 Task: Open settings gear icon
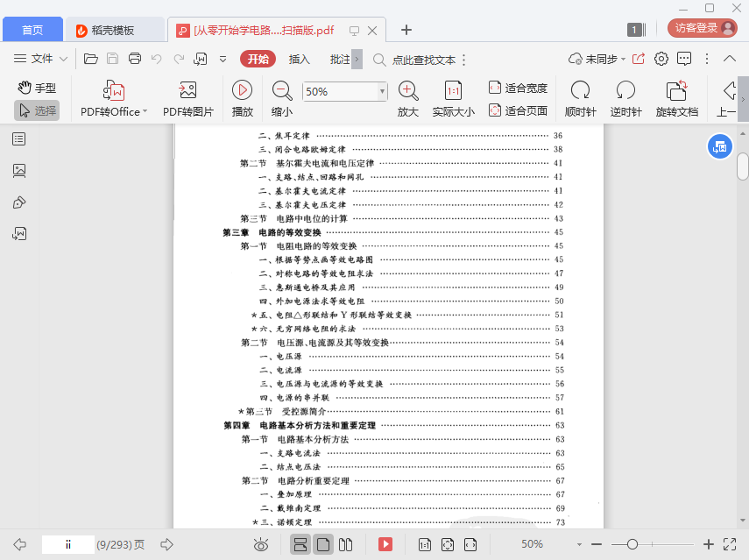[x=661, y=59]
